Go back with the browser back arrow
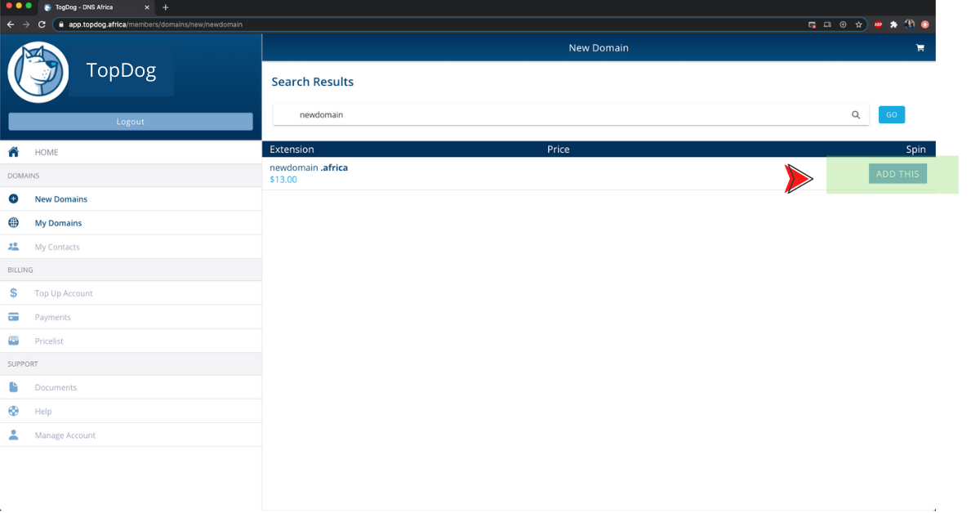Image resolution: width=980 pixels, height=513 pixels. pyautogui.click(x=11, y=25)
